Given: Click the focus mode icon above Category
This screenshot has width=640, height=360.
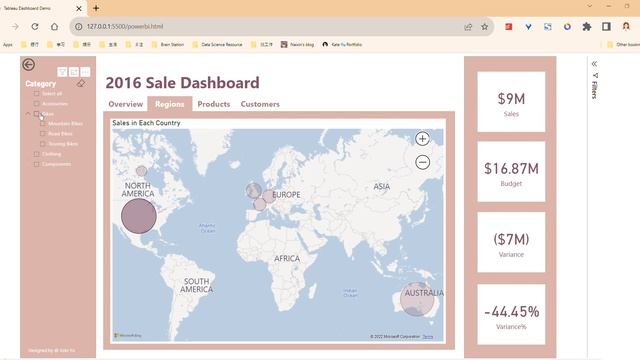Looking at the screenshot, I should point(73,72).
